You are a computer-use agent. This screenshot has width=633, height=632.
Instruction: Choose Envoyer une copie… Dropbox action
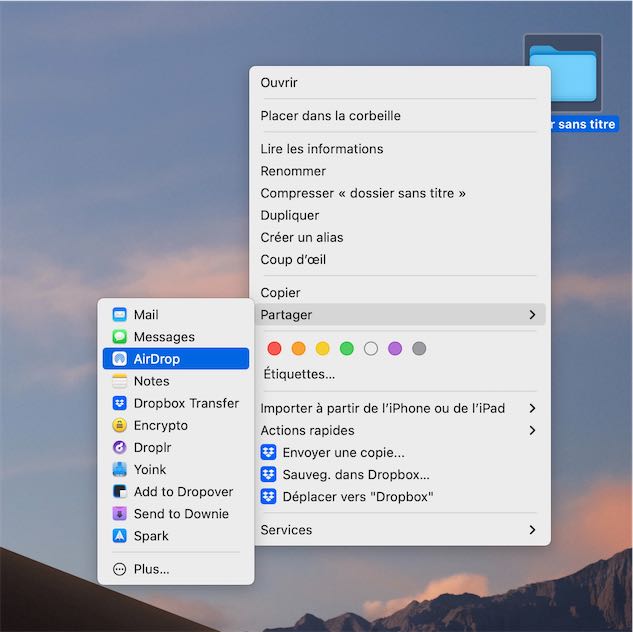(400, 452)
